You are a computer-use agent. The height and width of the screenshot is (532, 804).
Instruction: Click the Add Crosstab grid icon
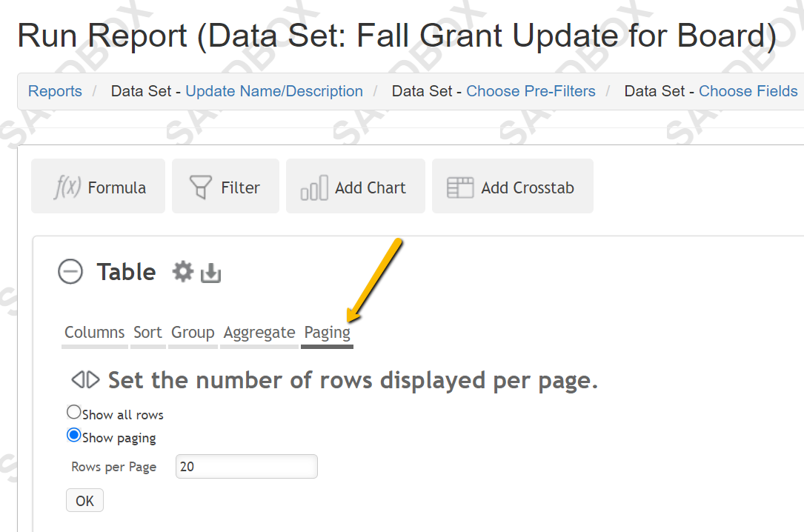[460, 187]
